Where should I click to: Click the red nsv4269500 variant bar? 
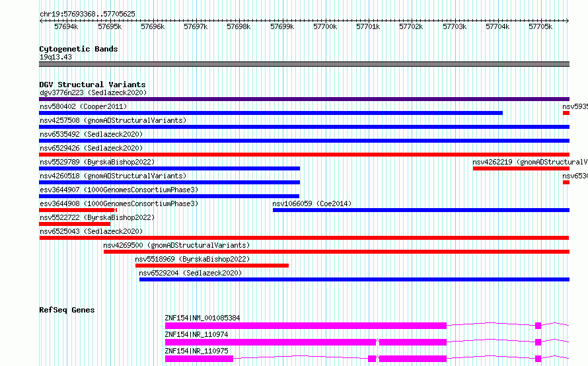(336, 252)
